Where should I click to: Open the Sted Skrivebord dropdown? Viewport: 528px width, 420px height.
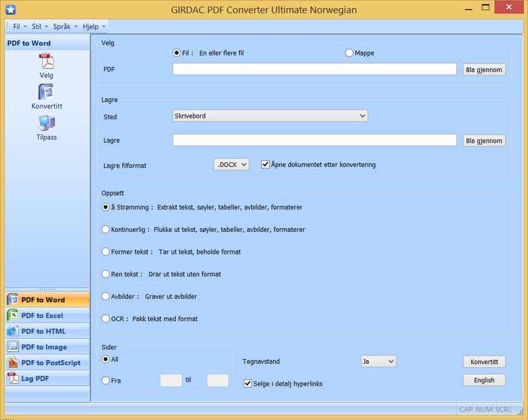(x=270, y=116)
